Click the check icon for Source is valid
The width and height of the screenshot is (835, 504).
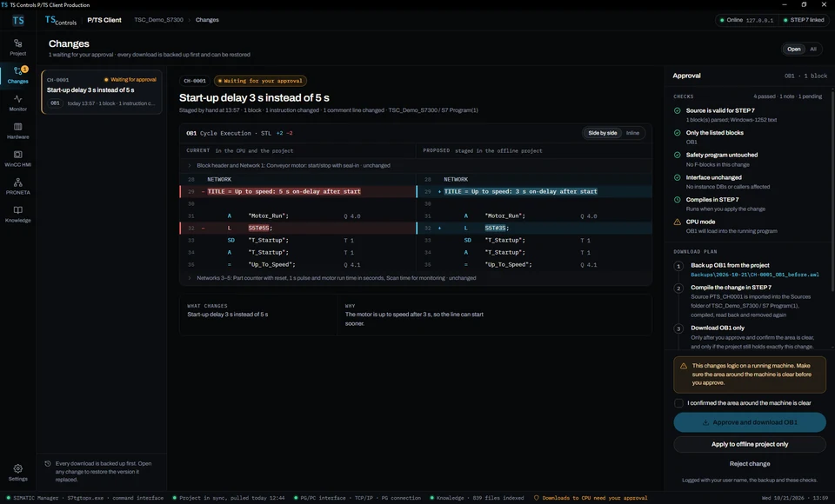click(x=678, y=110)
